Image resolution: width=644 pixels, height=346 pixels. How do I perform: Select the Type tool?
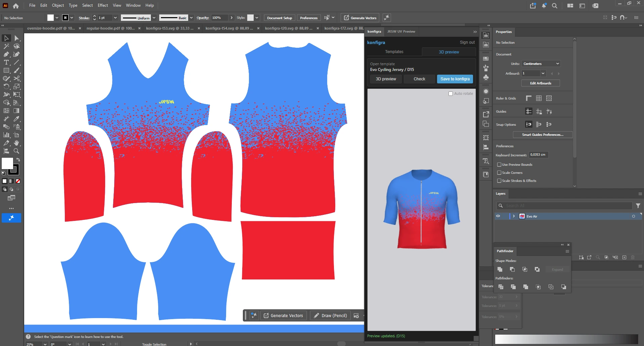6,62
